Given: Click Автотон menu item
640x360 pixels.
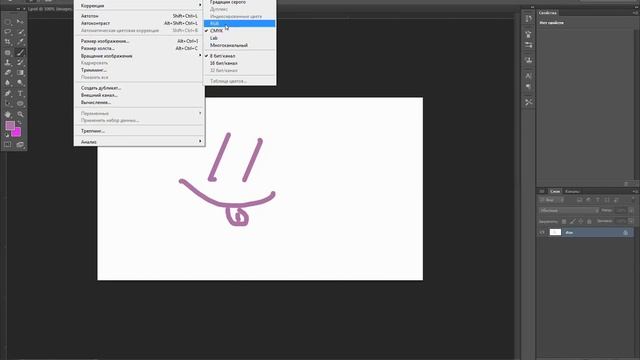Looking at the screenshot, I should coord(139,16).
